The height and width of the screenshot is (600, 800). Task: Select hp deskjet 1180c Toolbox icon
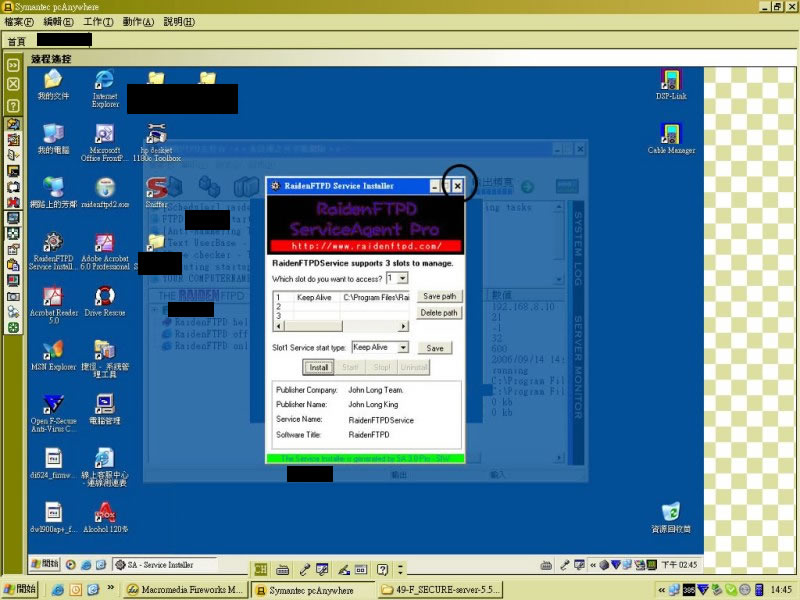157,143
